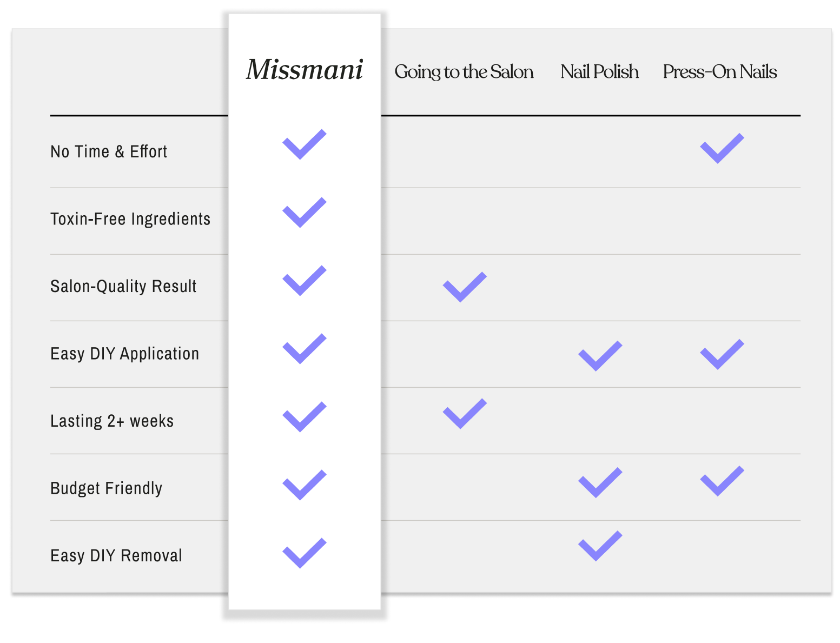Select the Going to the Salon header
This screenshot has height=643, width=840.
pos(464,72)
